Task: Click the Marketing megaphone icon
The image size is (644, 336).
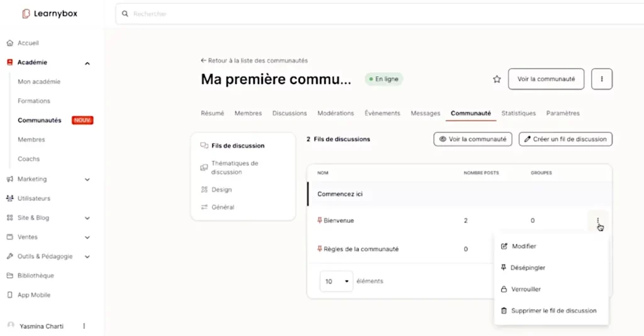Action: point(10,179)
